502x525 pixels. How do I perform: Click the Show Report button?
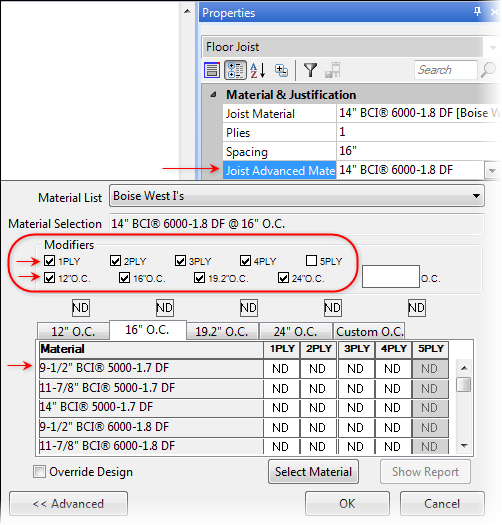point(425,472)
